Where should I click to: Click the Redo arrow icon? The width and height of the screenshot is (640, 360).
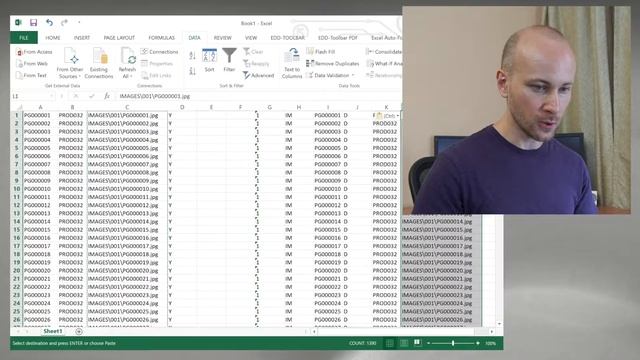pyautogui.click(x=64, y=23)
